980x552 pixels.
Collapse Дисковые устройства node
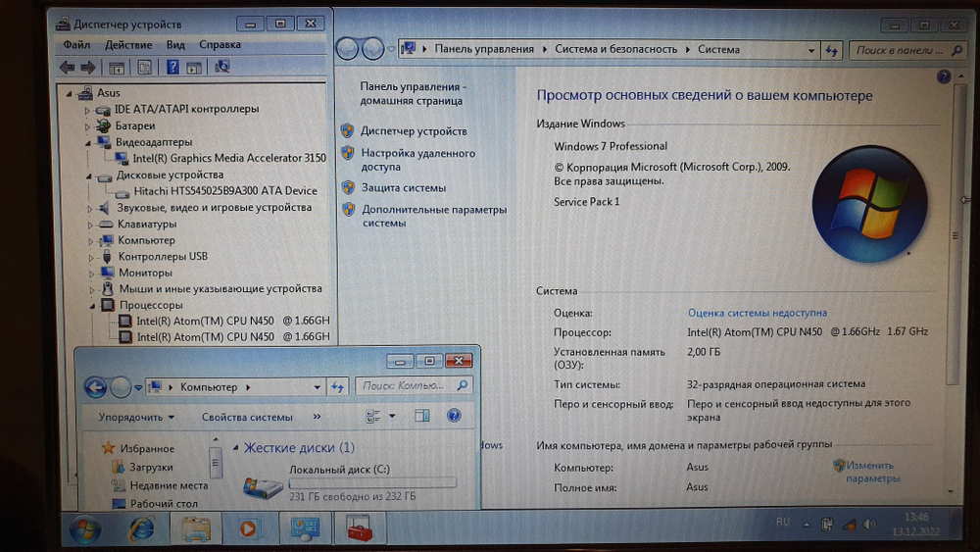click(89, 176)
